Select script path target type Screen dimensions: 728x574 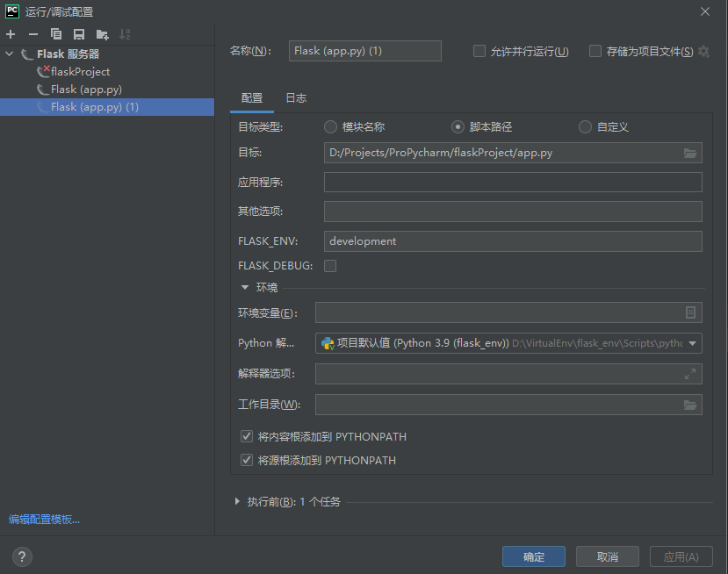pyautogui.click(x=458, y=127)
